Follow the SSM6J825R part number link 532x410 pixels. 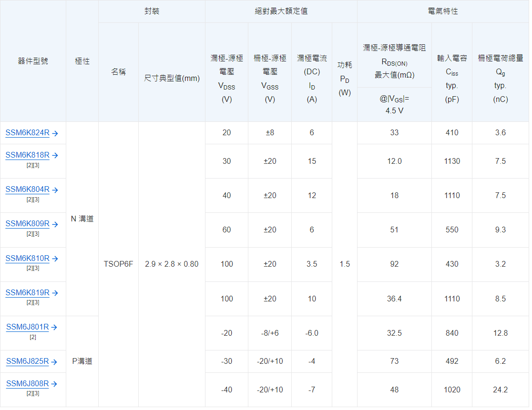pos(27,361)
